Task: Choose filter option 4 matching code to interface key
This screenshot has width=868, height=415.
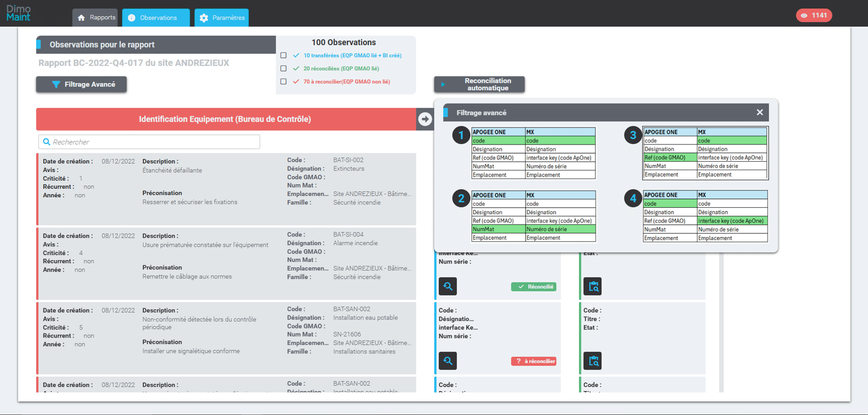Action: [x=706, y=216]
